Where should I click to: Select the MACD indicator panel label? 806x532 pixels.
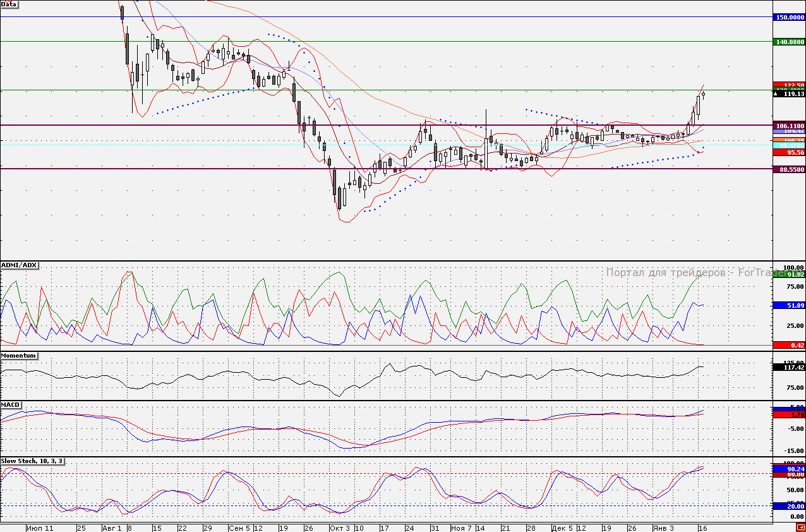click(x=10, y=404)
